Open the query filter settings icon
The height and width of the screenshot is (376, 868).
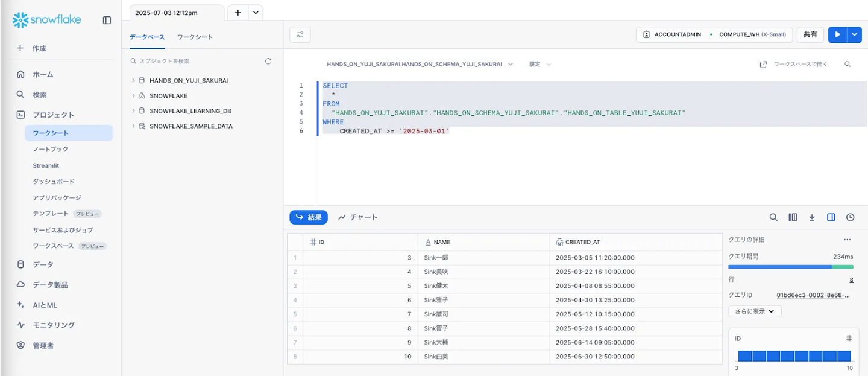tap(300, 35)
